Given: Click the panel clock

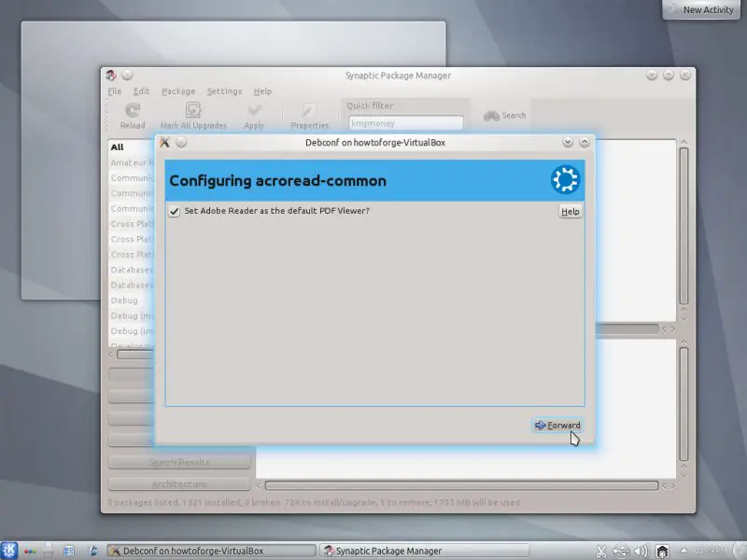Looking at the screenshot, I should [x=710, y=551].
